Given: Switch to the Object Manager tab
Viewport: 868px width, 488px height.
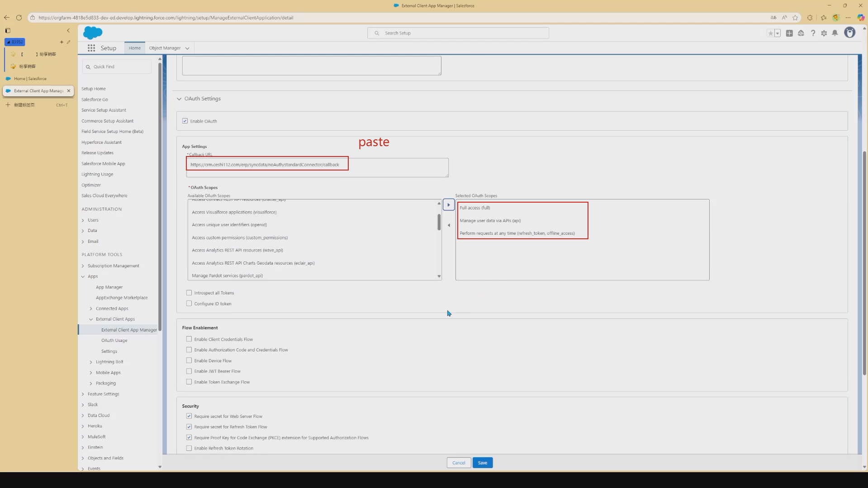Looking at the screenshot, I should coord(165,48).
